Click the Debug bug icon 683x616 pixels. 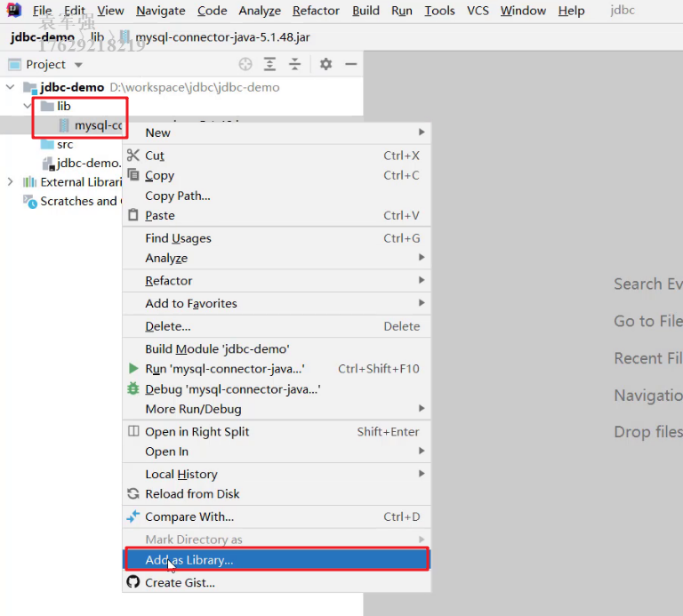pos(133,389)
